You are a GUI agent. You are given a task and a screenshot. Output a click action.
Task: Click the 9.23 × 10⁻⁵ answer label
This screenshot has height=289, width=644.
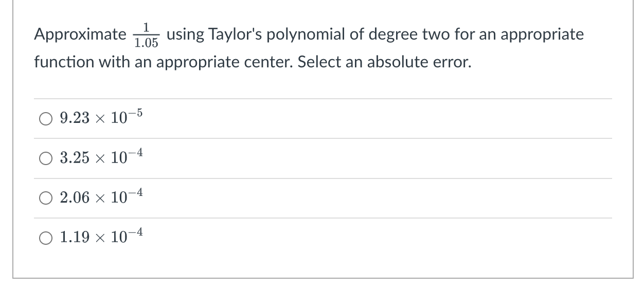coord(101,118)
